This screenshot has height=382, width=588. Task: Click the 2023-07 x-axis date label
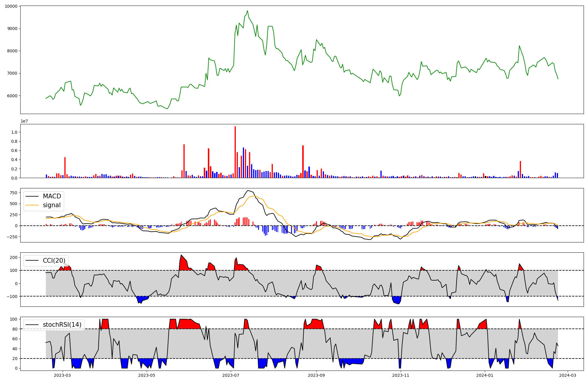(231, 375)
